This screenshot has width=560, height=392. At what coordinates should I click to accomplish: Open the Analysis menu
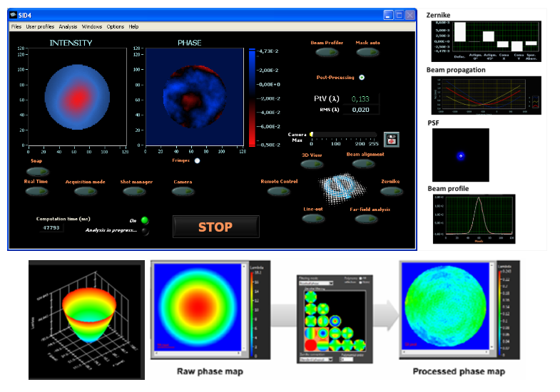(x=68, y=26)
